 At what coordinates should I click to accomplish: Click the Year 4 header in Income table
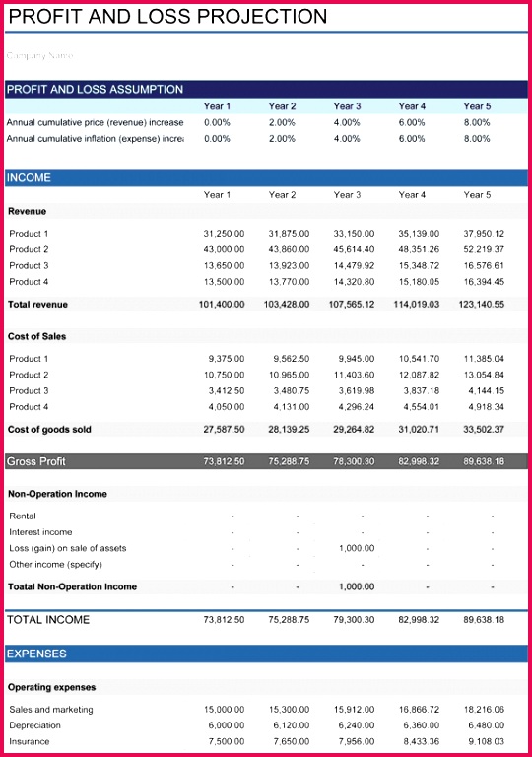[x=412, y=195]
